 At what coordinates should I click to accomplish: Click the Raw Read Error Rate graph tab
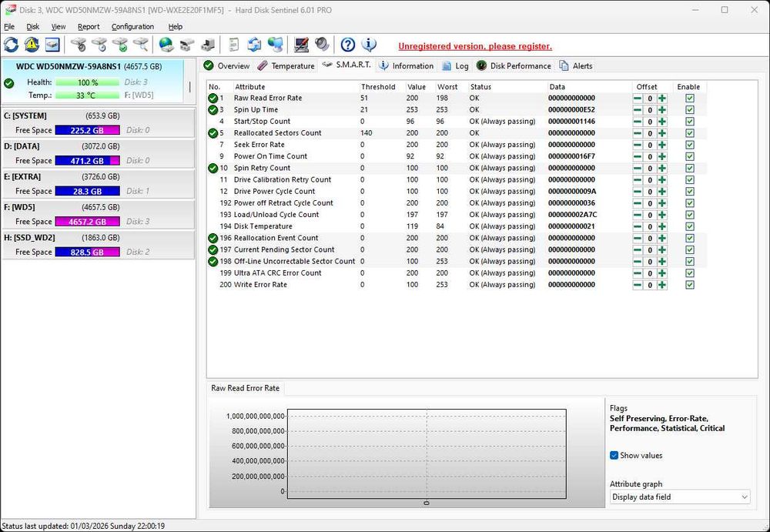coord(245,388)
